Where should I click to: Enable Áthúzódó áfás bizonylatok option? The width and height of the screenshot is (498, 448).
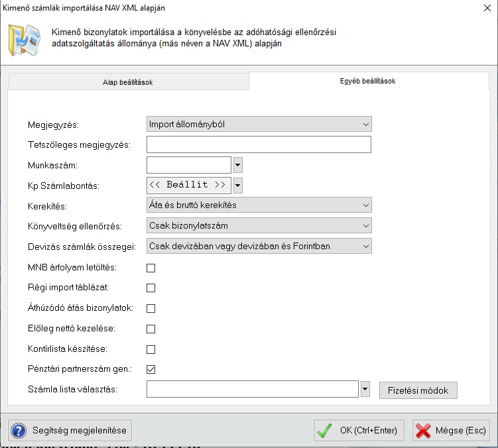(151, 308)
